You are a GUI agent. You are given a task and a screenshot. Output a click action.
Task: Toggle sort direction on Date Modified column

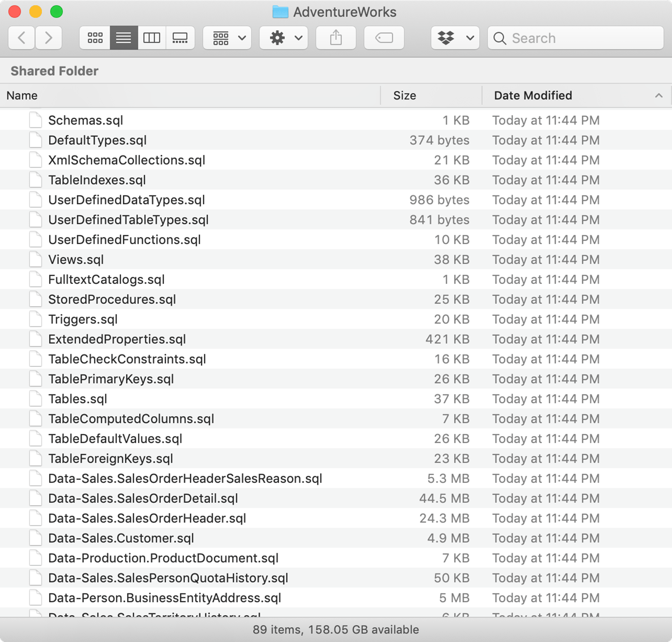[x=533, y=95]
